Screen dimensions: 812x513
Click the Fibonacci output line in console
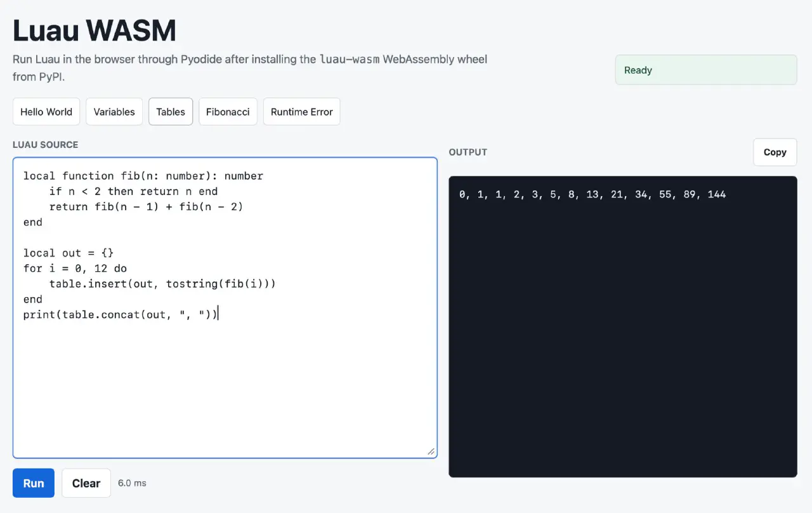593,194
